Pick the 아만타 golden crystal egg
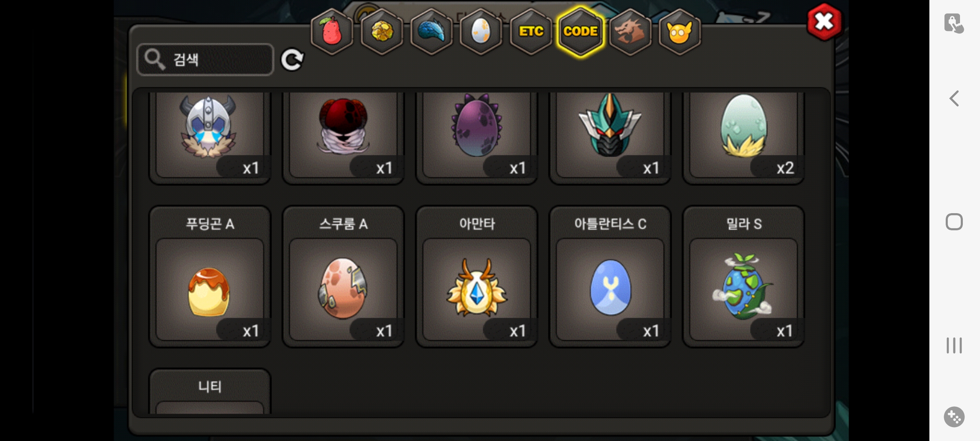Viewport: 980px width, 441px height. pos(477,276)
